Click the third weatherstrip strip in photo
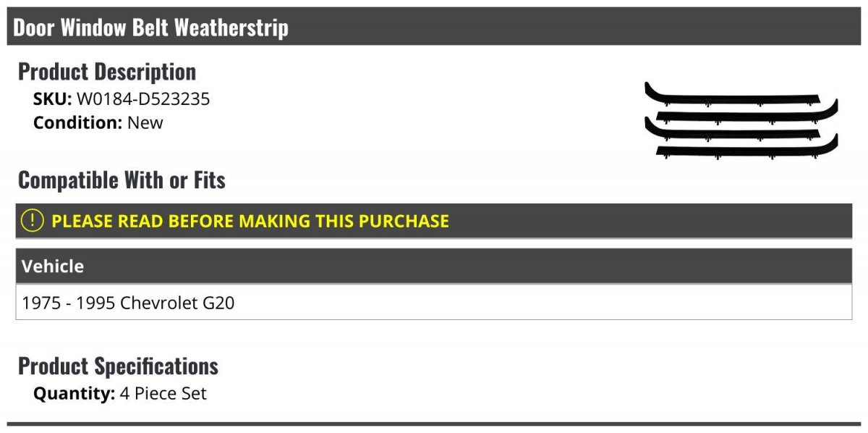Viewport: 868px width, 433px height. coord(731,133)
